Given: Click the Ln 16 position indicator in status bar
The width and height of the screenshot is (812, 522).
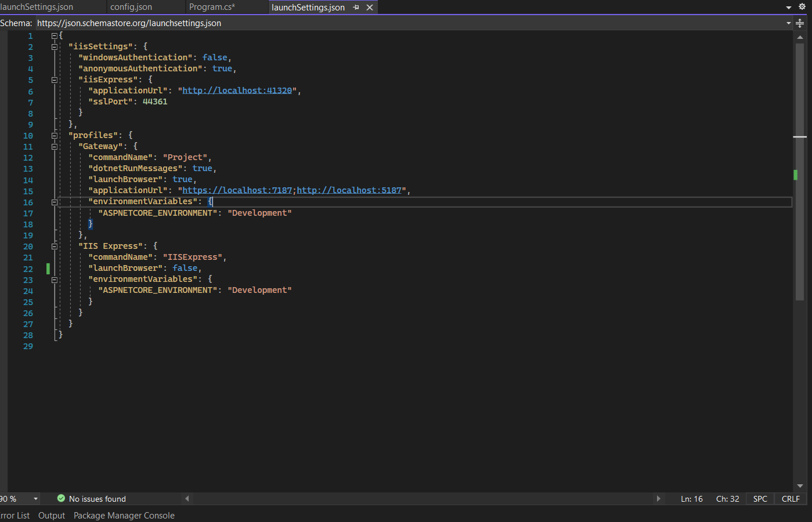Looking at the screenshot, I should click(692, 498).
